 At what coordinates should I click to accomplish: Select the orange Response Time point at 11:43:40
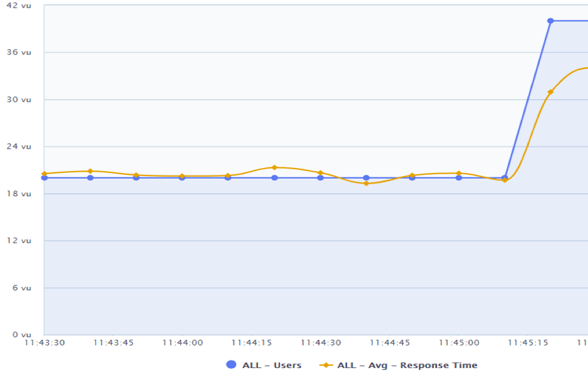[90, 171]
